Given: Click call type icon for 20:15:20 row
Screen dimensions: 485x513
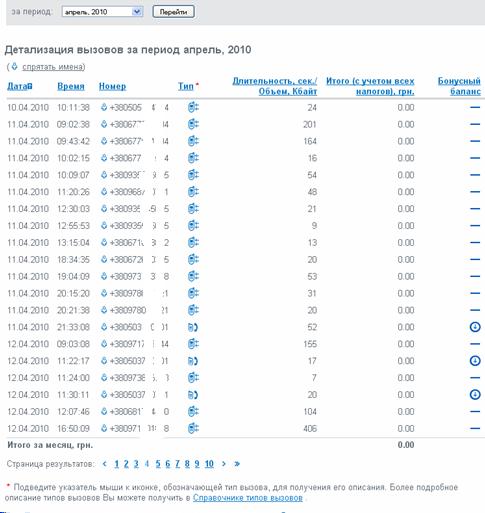Looking at the screenshot, I should click(193, 293).
